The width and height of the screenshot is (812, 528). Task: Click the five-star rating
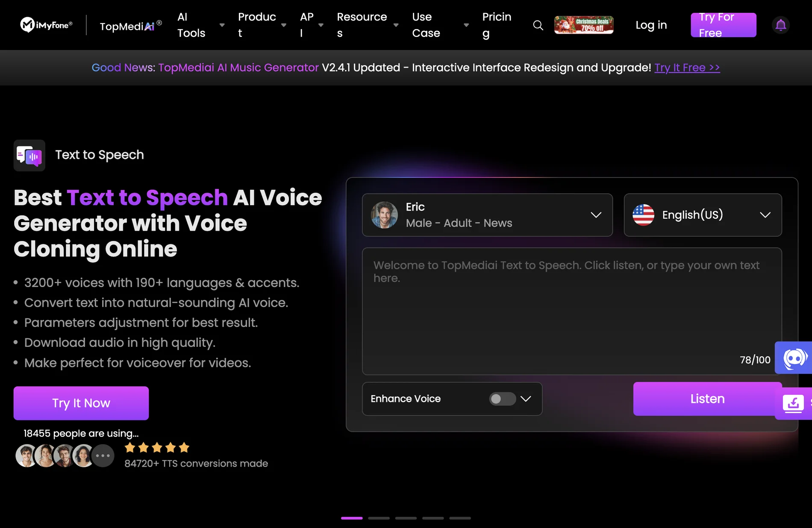tap(157, 447)
